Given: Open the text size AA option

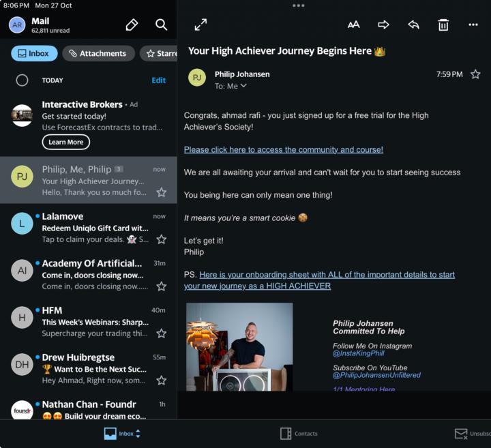Looking at the screenshot, I should pos(353,25).
